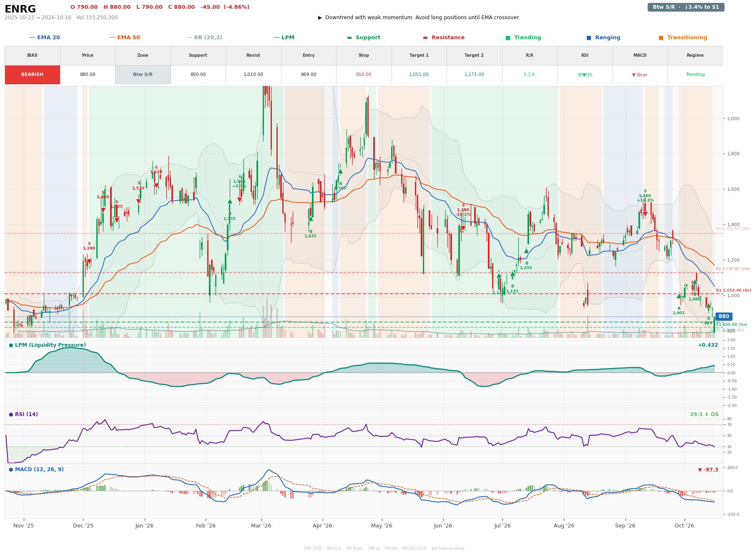Click the Btw S/R badge at top right
This screenshot has height=555, width=756.
(x=686, y=7)
